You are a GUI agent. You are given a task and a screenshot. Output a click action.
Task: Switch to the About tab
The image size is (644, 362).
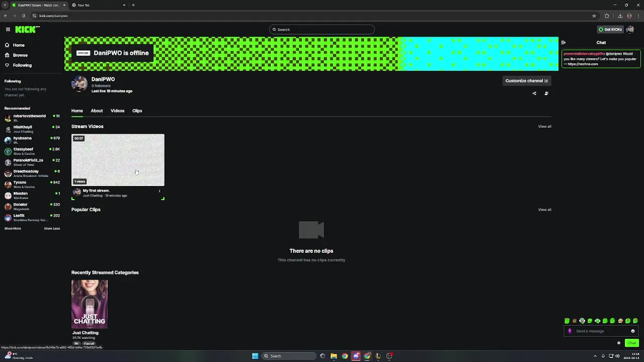pos(97,111)
